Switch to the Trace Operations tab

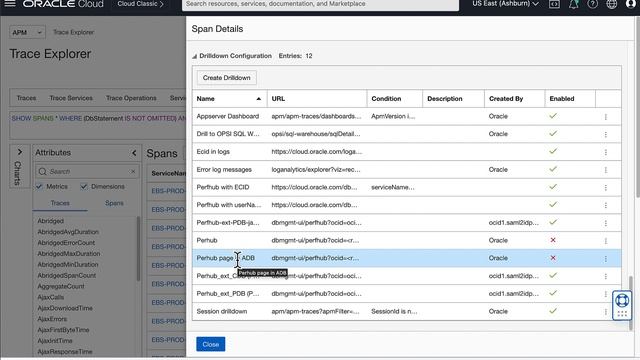click(131, 98)
